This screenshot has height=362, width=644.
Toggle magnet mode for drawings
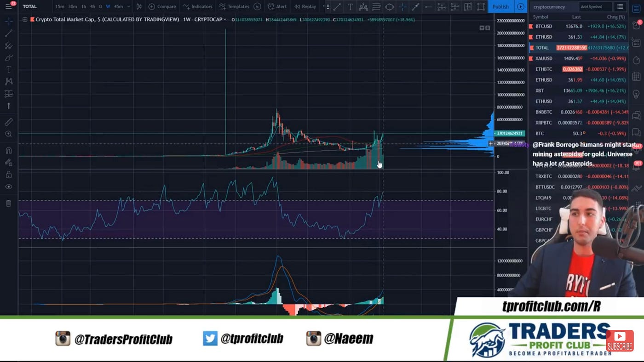9,150
